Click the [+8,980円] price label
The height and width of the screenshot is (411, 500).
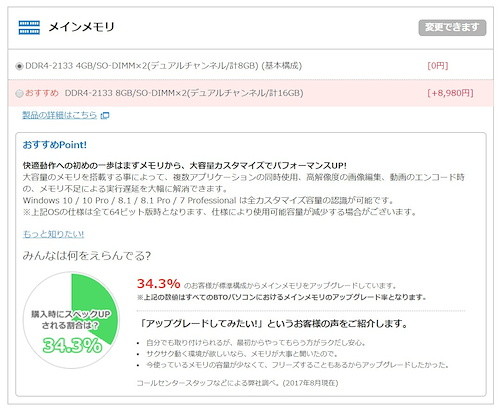point(450,93)
